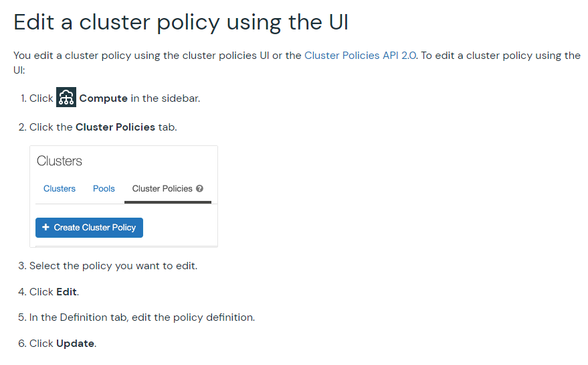Click the bold word Compute in step 1
This screenshot has width=588, height=365.
pos(103,98)
